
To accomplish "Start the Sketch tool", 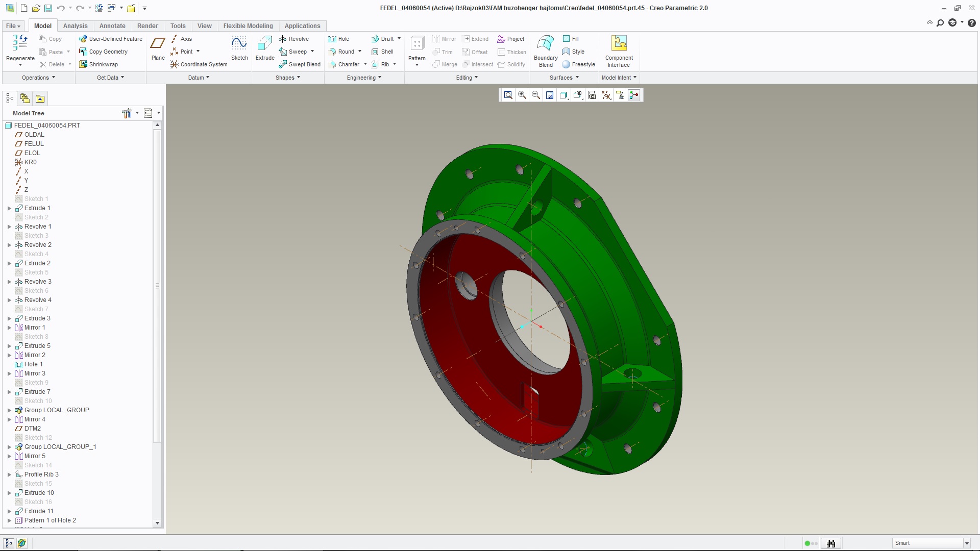I will [x=239, y=48].
